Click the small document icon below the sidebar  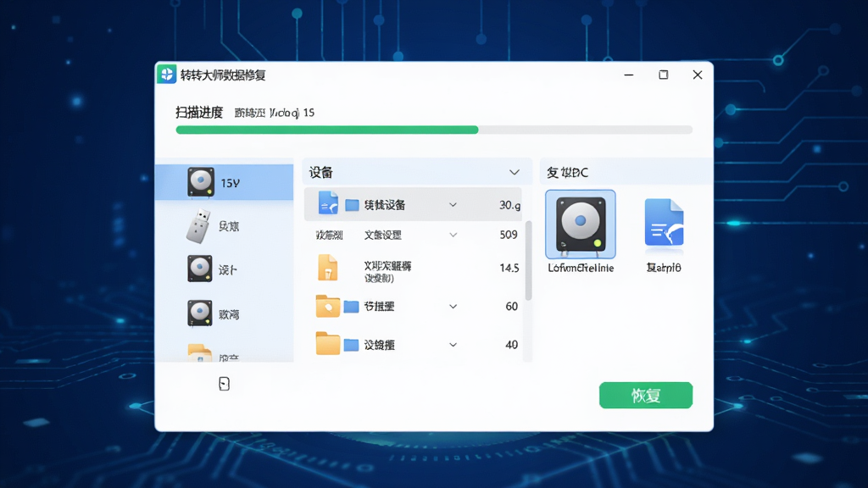click(224, 384)
